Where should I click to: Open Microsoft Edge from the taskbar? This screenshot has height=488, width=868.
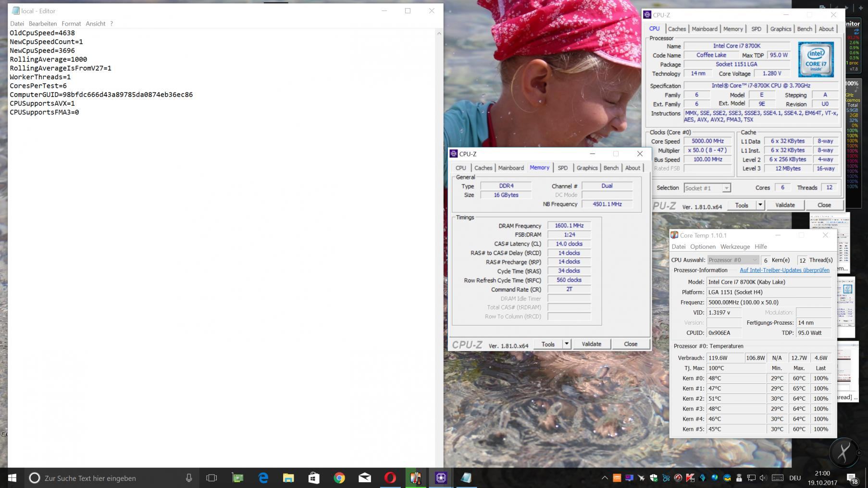(263, 478)
